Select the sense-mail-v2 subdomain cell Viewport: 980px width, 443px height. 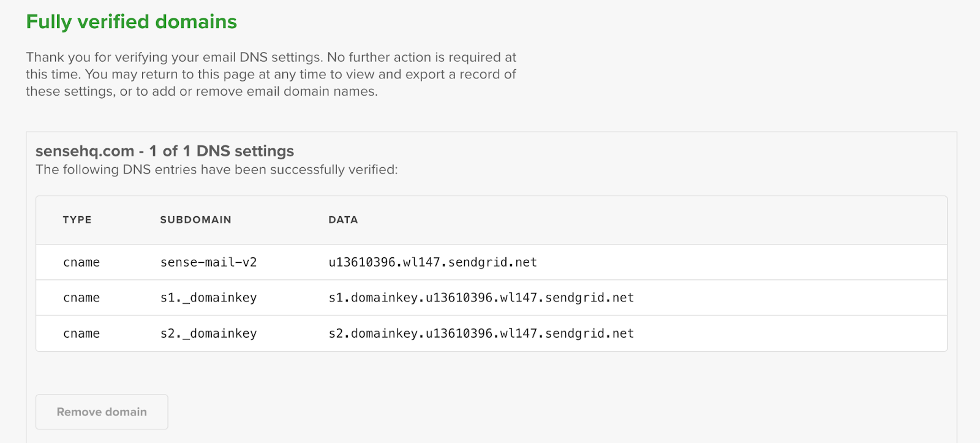(208, 262)
